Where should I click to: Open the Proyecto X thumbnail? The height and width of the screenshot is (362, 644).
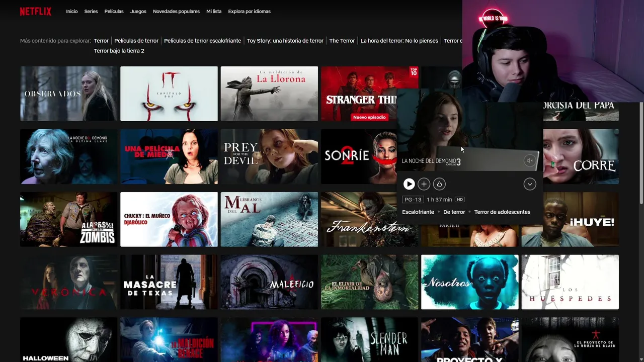click(x=469, y=340)
